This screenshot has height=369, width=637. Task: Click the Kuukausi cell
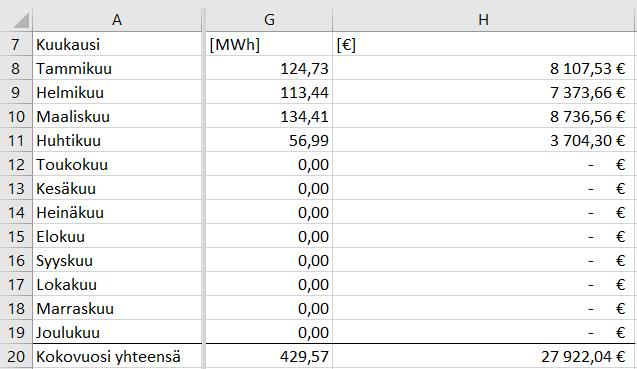[117, 44]
